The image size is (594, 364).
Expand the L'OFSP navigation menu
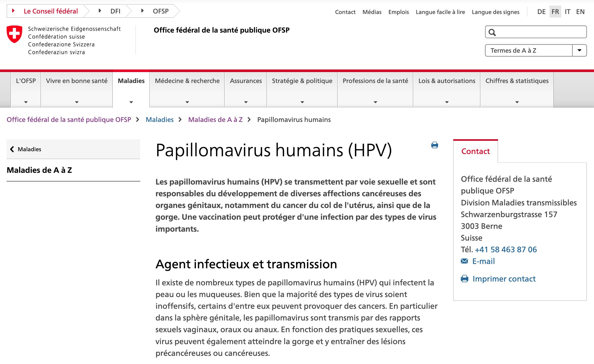[26, 102]
